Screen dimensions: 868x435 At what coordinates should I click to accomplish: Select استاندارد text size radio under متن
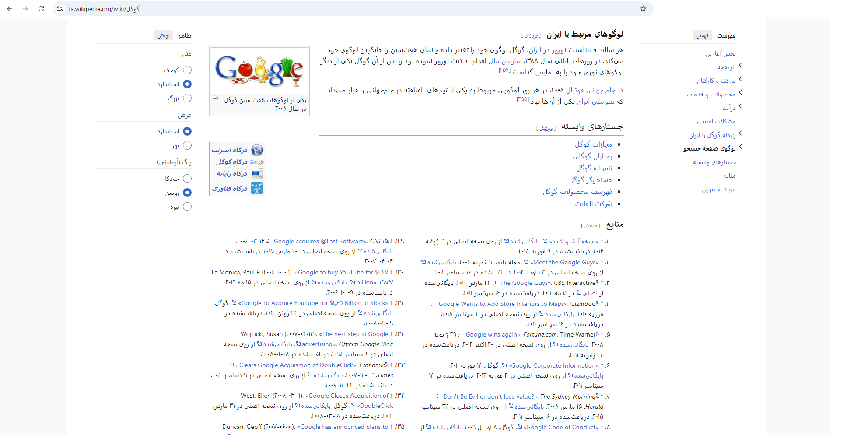pyautogui.click(x=187, y=84)
